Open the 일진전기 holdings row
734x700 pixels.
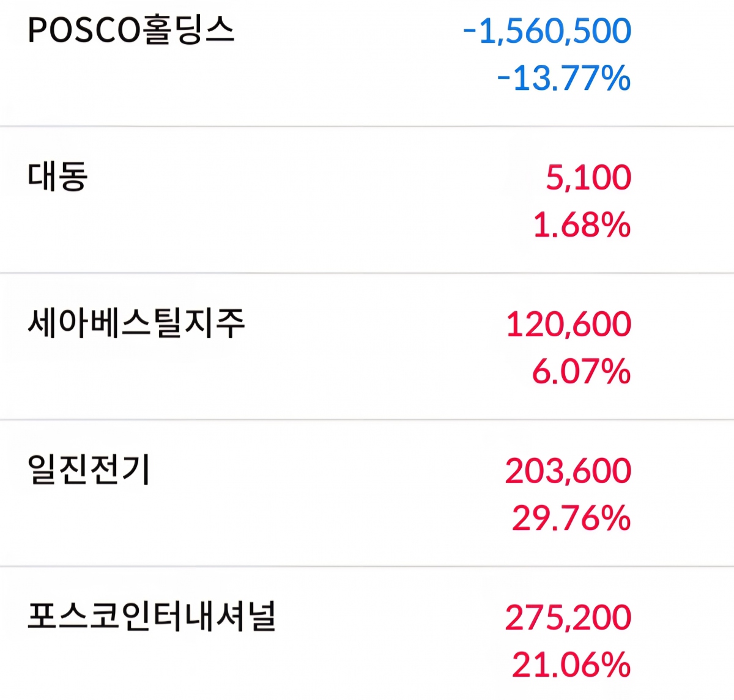(x=367, y=494)
